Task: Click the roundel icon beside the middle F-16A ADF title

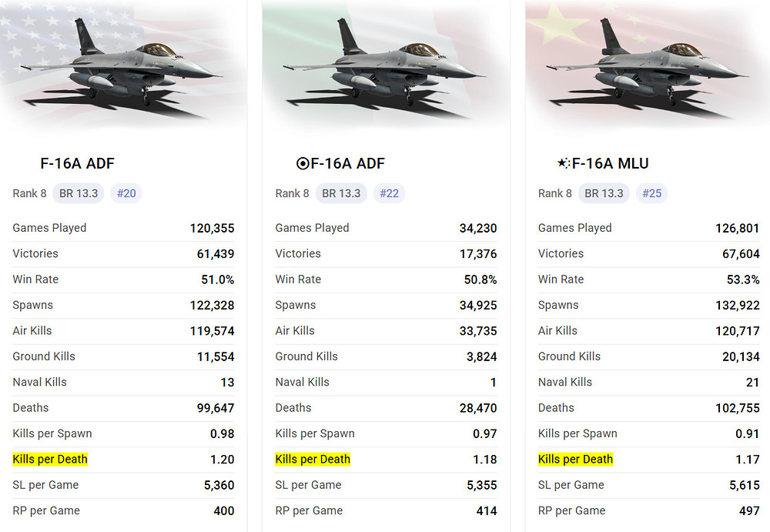Action: [x=303, y=163]
